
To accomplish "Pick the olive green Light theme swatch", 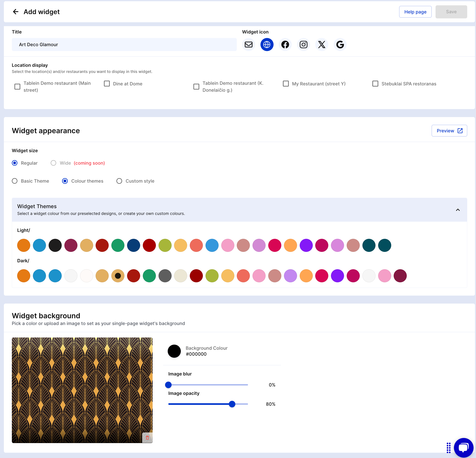I will tap(165, 245).
